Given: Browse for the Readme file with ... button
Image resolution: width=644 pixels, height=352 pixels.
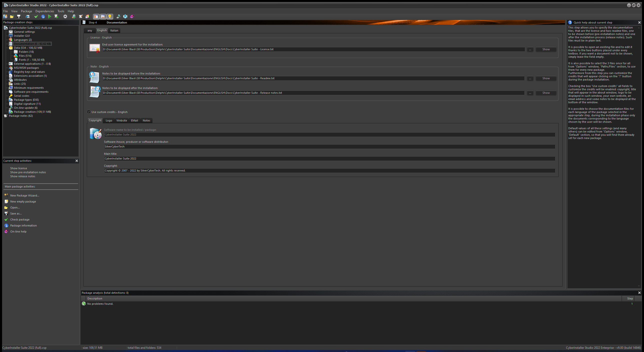Looking at the screenshot, I should pyautogui.click(x=530, y=78).
